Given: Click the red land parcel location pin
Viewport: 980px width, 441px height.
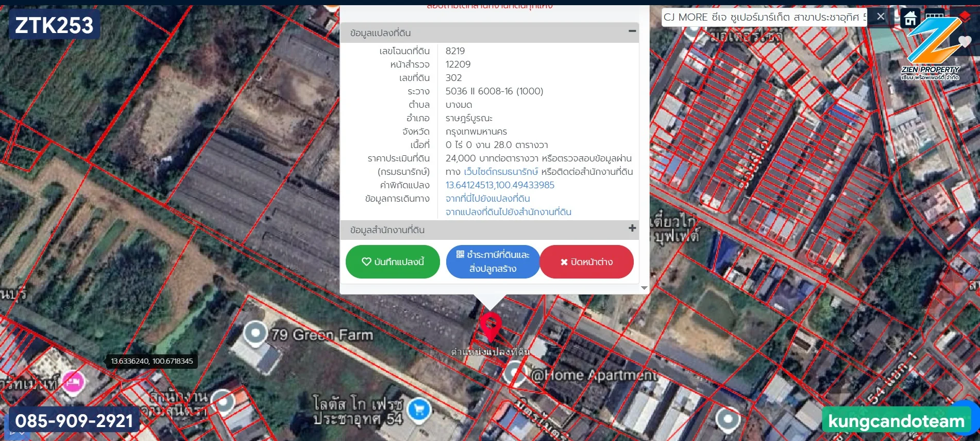Looking at the screenshot, I should click(x=491, y=327).
